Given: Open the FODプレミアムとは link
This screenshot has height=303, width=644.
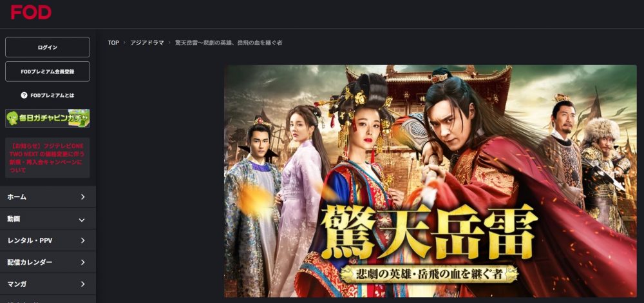Looking at the screenshot, I should click(52, 95).
